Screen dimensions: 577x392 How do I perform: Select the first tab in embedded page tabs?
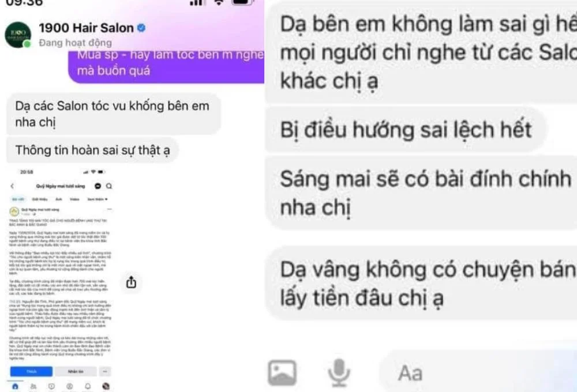point(18,199)
